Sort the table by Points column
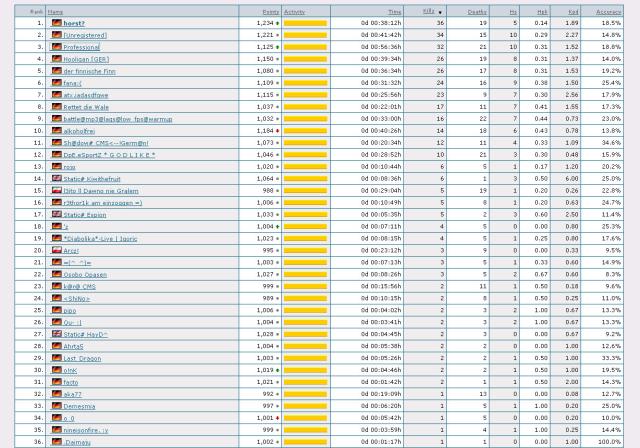This screenshot has height=448, width=640. tap(264, 11)
